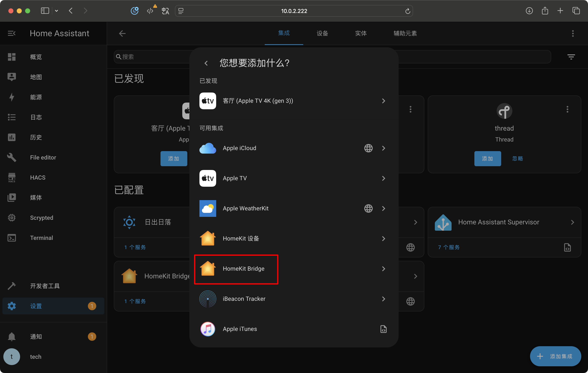Image resolution: width=588 pixels, height=373 pixels.
Task: Open the filter icon beside search
Action: (x=571, y=57)
